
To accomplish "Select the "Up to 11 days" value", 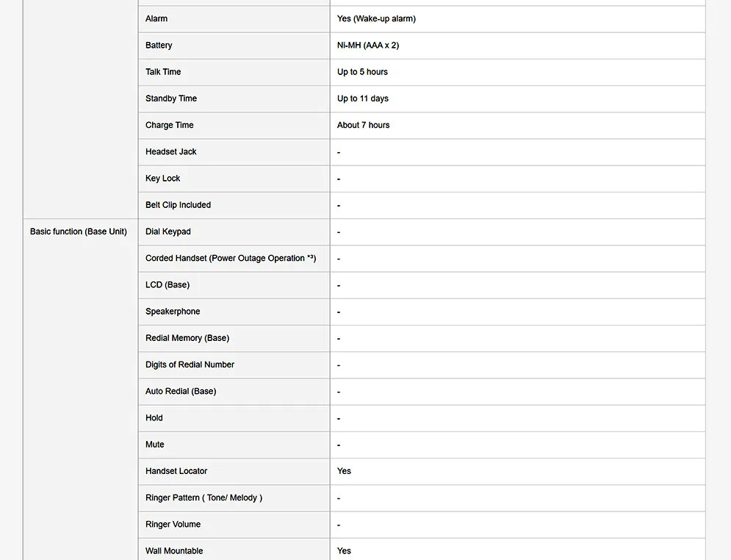I will pos(363,98).
